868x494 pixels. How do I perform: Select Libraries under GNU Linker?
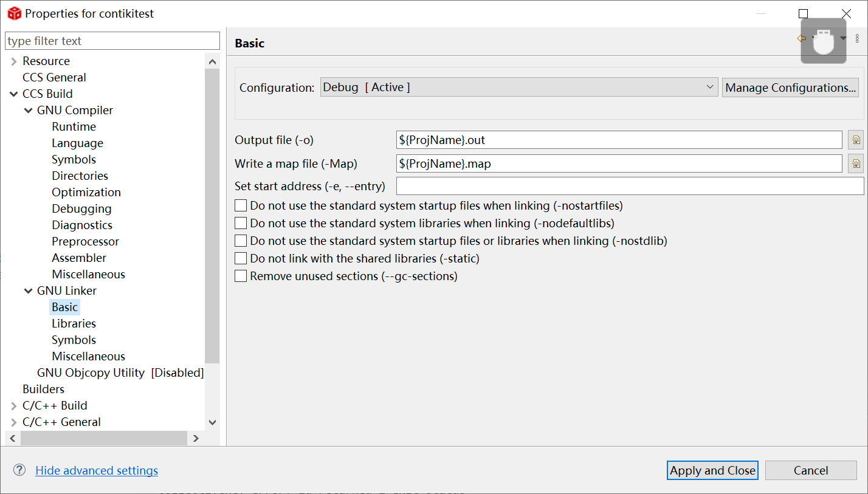tap(74, 324)
